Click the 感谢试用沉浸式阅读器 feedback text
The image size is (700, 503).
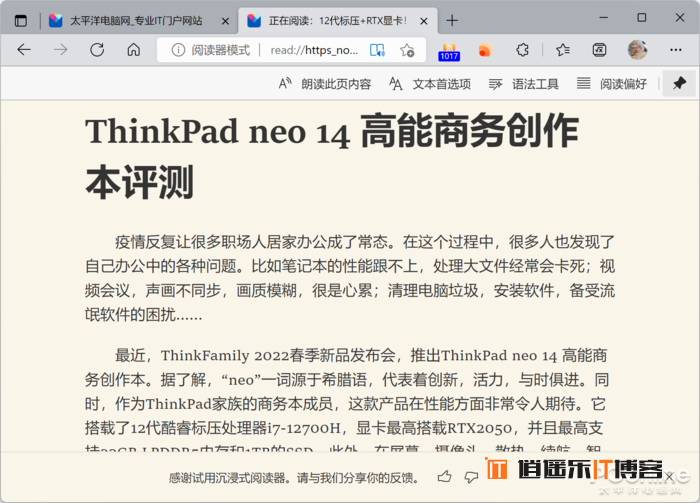tap(295, 478)
